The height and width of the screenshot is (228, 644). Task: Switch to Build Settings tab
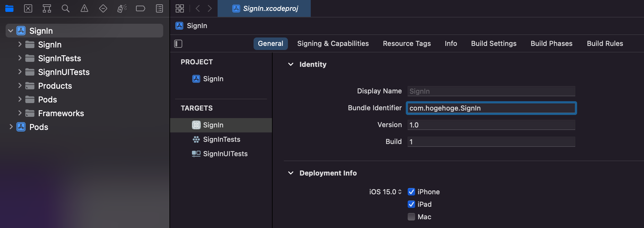[494, 44]
